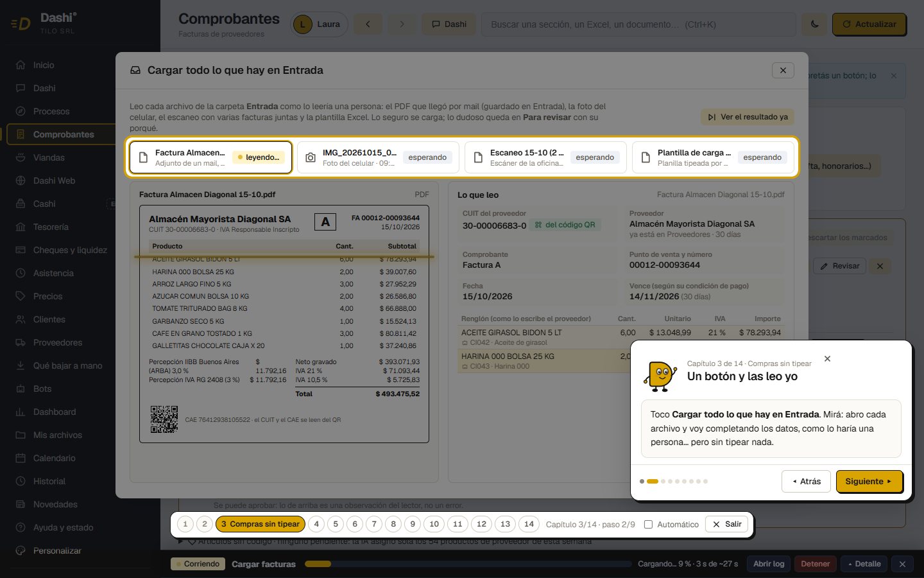This screenshot has height=578, width=924.
Task: Click the Revisar button behind dialog
Action: point(840,266)
